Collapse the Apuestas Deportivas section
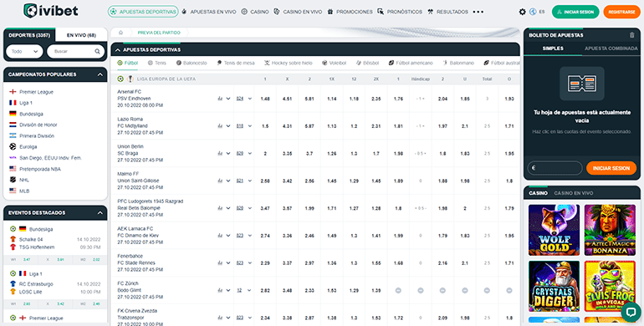Screen dimensions: 644x326 (118, 50)
